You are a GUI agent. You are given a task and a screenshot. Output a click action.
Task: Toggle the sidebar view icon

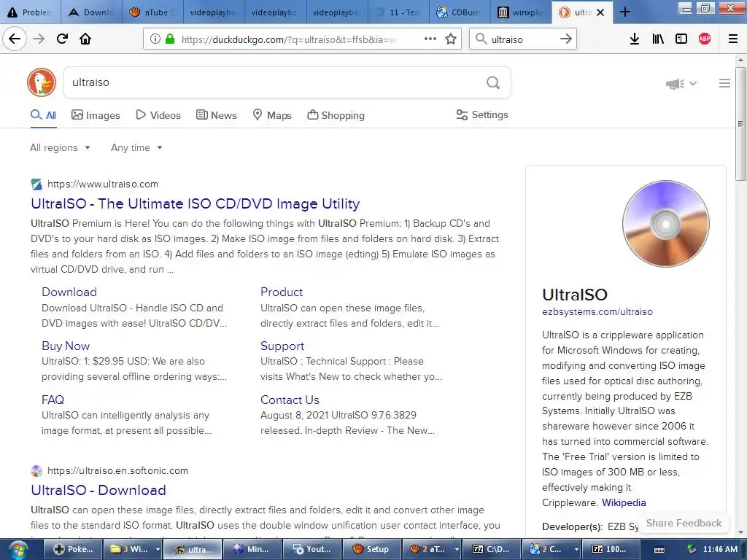click(681, 39)
